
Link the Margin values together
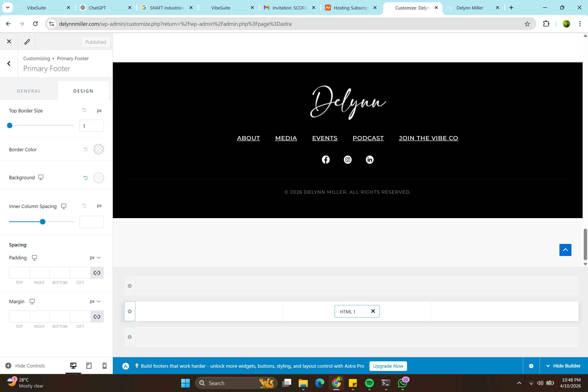point(97,317)
